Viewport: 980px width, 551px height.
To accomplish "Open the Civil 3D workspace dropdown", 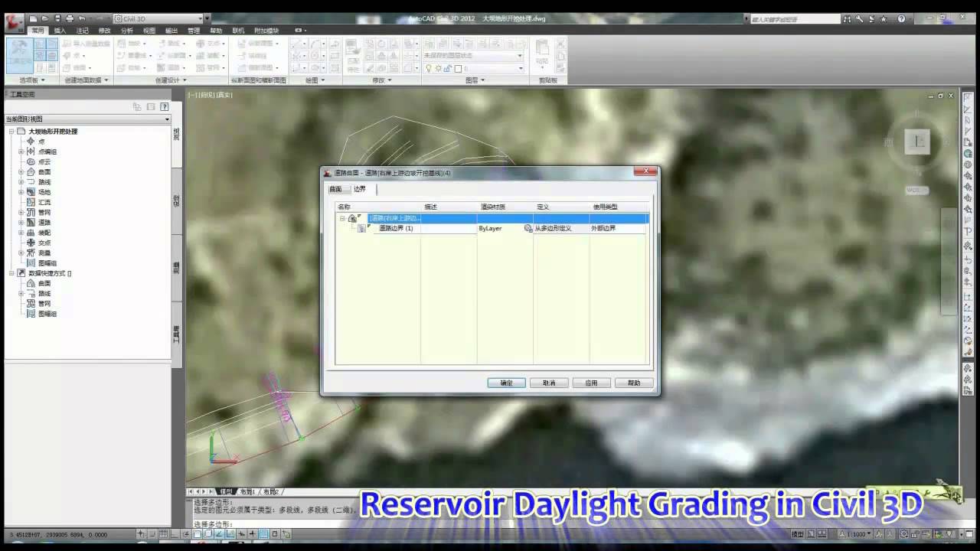I will 159,18.
